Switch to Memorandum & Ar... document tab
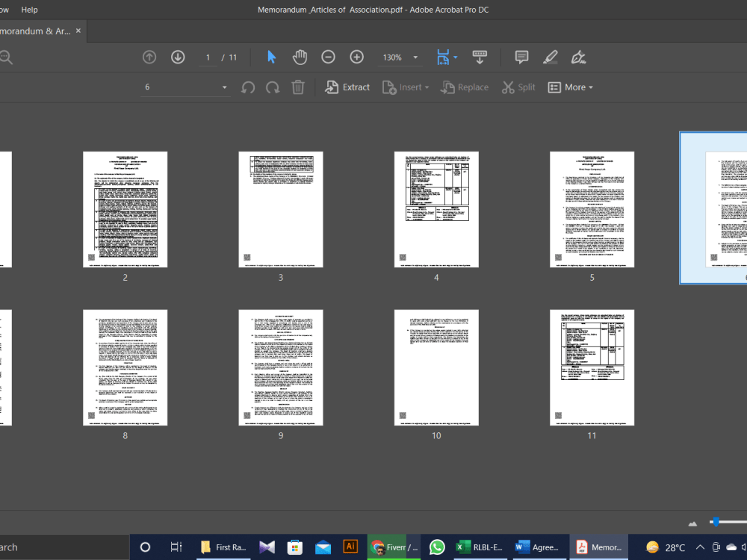Screen dimensions: 747x560 (x=35, y=31)
